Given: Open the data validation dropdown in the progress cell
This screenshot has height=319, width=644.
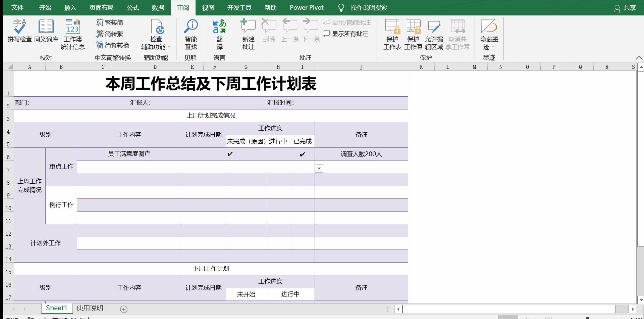Looking at the screenshot, I should pos(319,168).
